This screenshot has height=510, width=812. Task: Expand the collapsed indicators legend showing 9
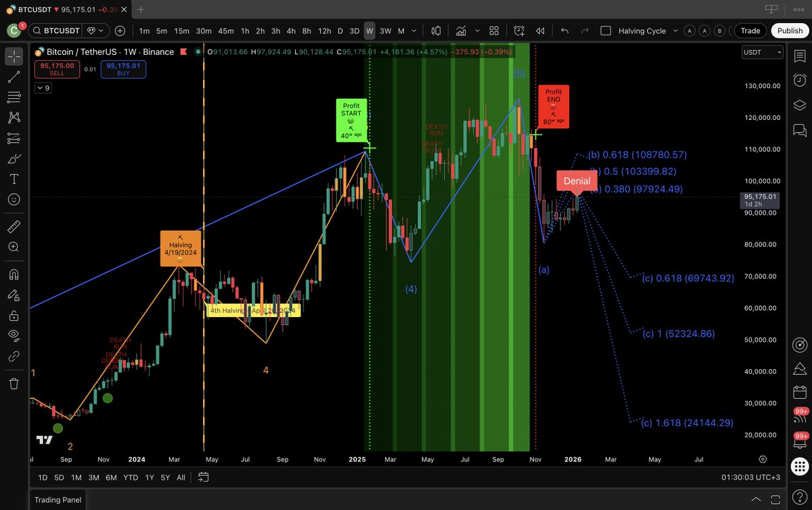click(x=43, y=87)
